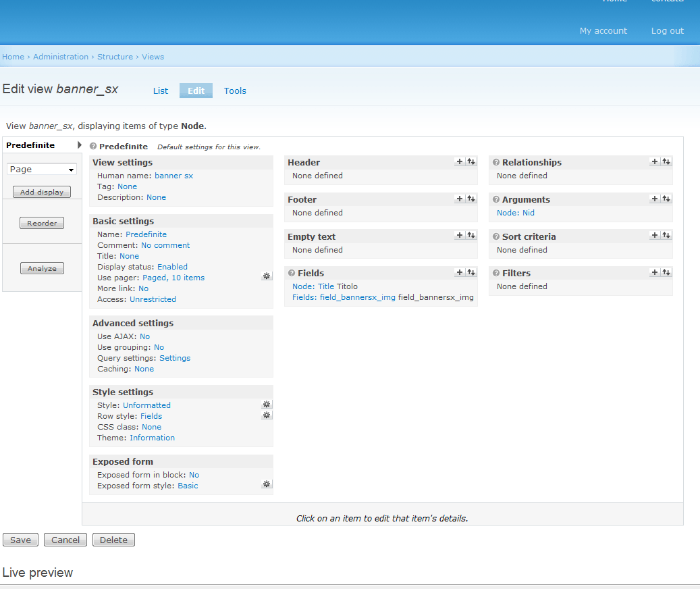The image size is (700, 589).
Task: Open Style Unformatted settings gear
Action: [267, 404]
